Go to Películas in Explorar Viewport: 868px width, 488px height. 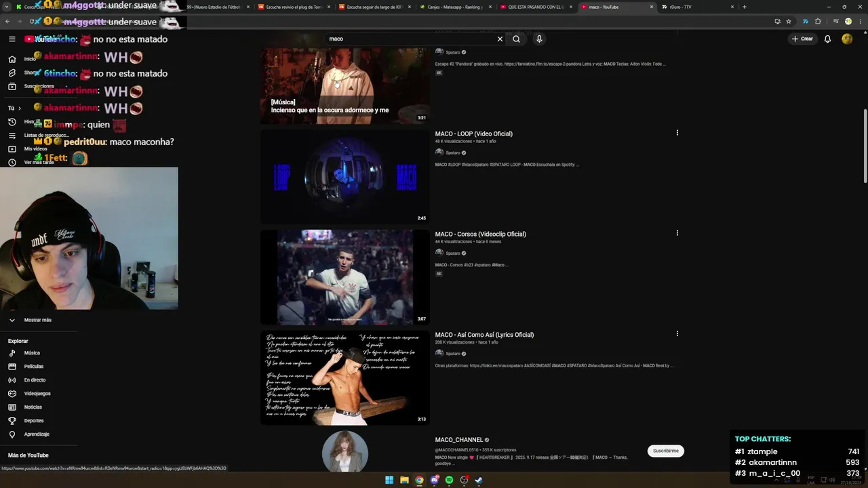[x=33, y=366]
